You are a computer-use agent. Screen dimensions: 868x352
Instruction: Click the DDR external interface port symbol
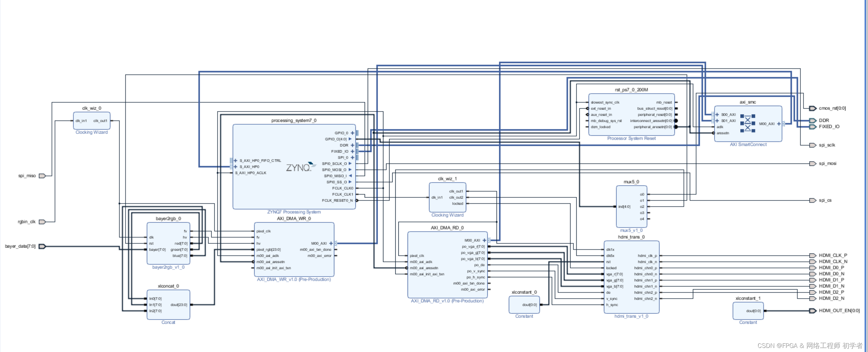pyautogui.click(x=813, y=121)
